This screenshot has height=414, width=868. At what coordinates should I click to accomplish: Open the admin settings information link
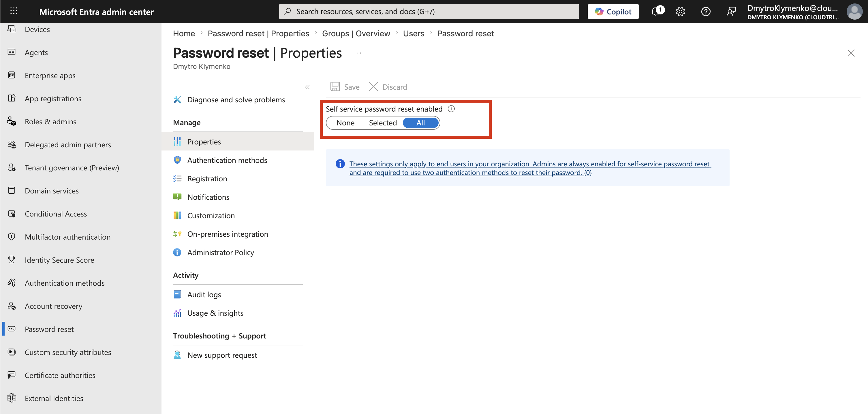(530, 168)
